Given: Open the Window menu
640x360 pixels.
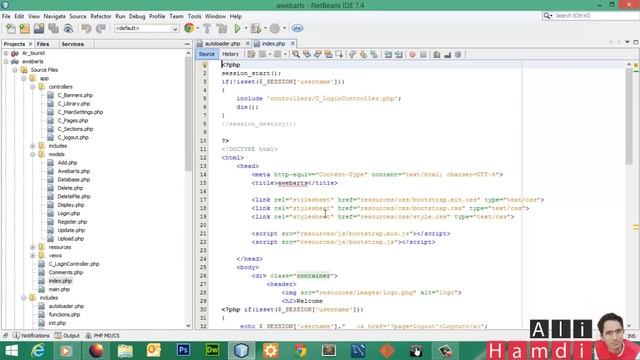Looking at the screenshot, I should pos(215,16).
